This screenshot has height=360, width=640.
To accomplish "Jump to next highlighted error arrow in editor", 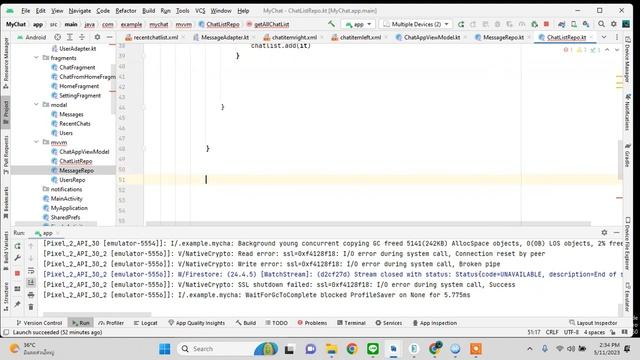I will 617,50.
